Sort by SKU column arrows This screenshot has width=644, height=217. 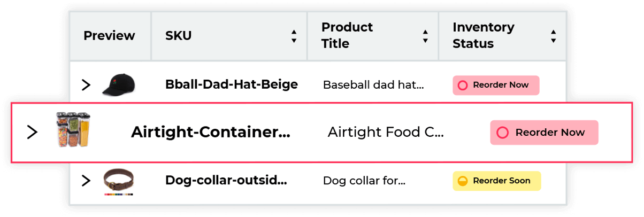(294, 36)
